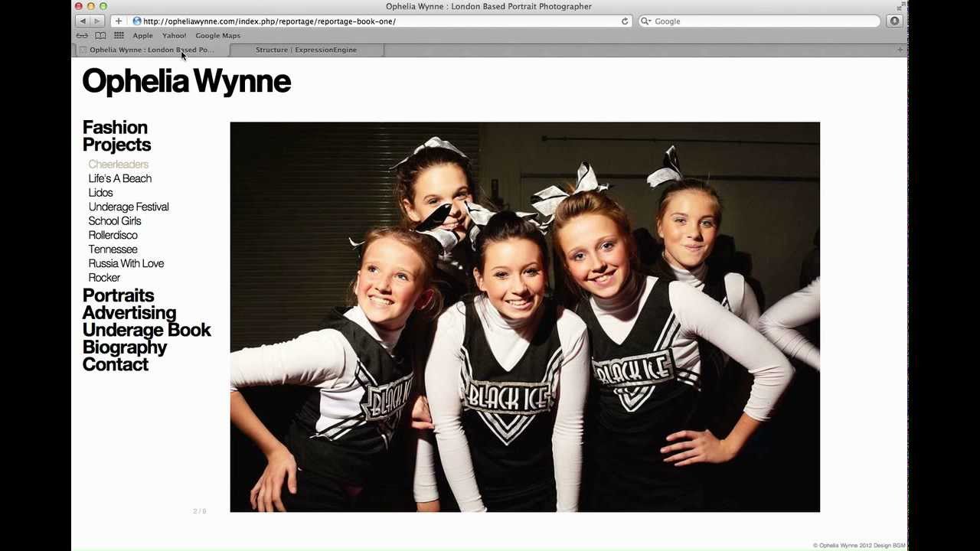The height and width of the screenshot is (551, 980).
Task: Click the cheerleaders photo to advance
Action: [524, 317]
